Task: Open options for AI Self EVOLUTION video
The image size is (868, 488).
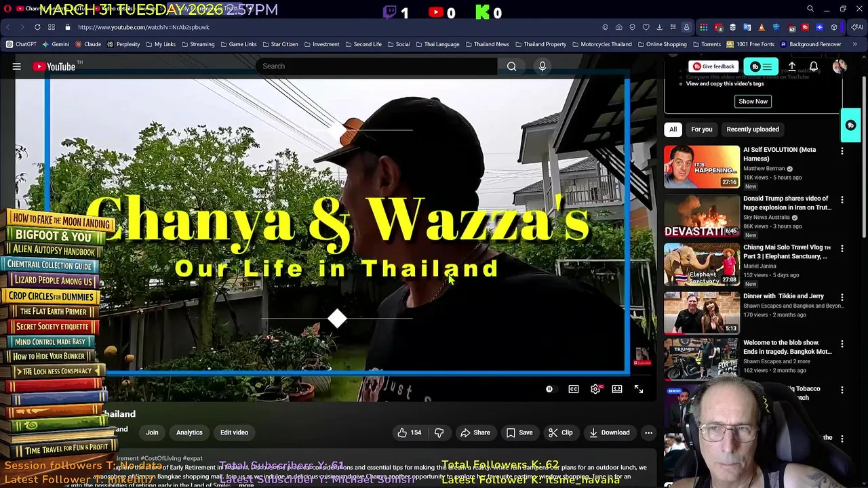Action: [x=842, y=151]
